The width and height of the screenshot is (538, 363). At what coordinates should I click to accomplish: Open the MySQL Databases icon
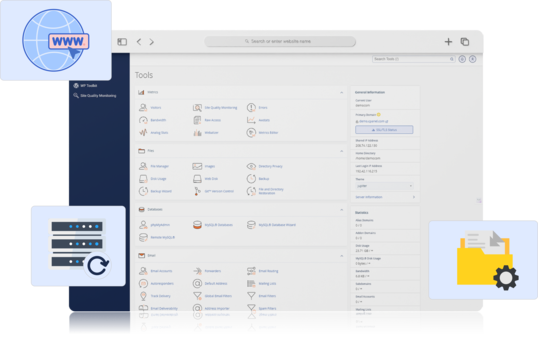(197, 225)
